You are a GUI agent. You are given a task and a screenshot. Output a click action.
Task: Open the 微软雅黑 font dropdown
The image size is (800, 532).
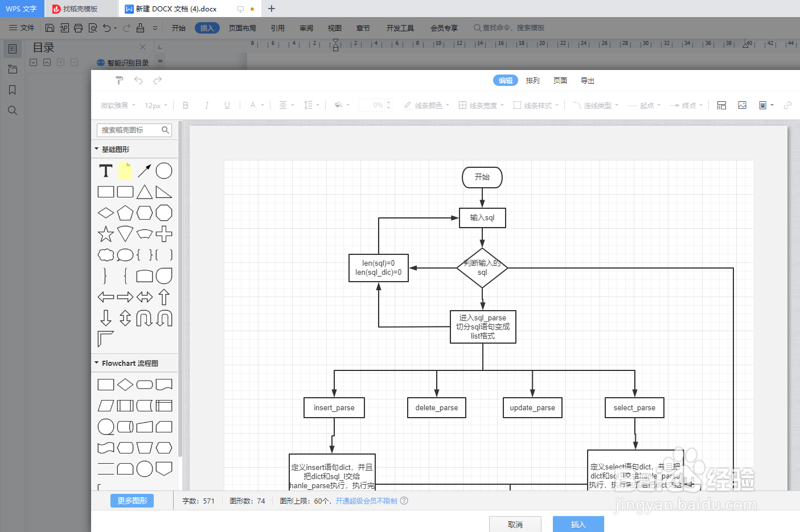pyautogui.click(x=118, y=105)
